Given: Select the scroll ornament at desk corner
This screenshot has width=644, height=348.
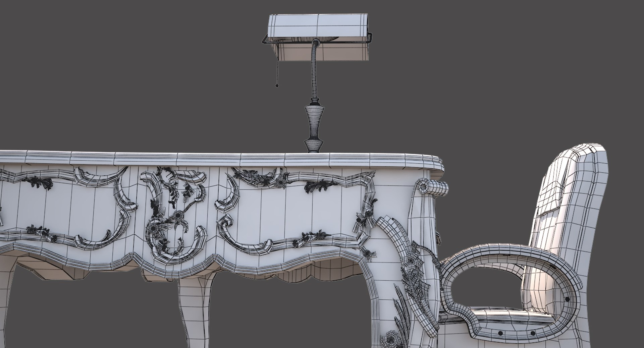Looking at the screenshot, I should pos(432,187).
